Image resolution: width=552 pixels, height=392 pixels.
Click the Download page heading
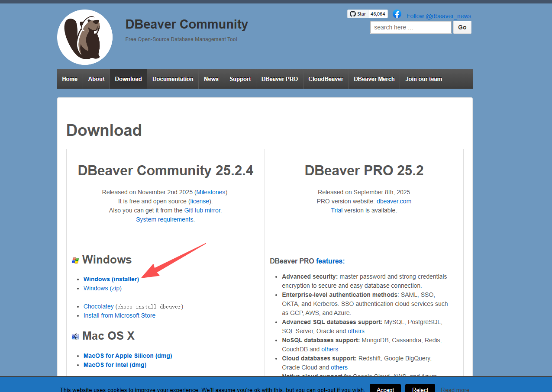[x=104, y=130]
